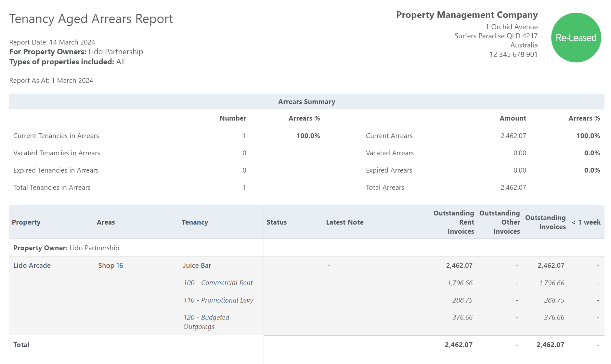This screenshot has width=611, height=364.
Task: Click the Outstanding Rent Invoices column header
Action: click(454, 222)
